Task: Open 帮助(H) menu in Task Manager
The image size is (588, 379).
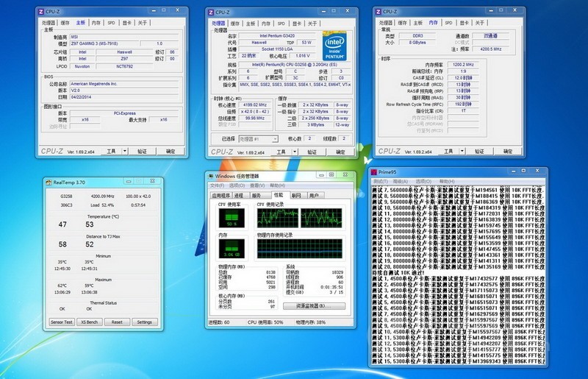Action: (x=278, y=185)
